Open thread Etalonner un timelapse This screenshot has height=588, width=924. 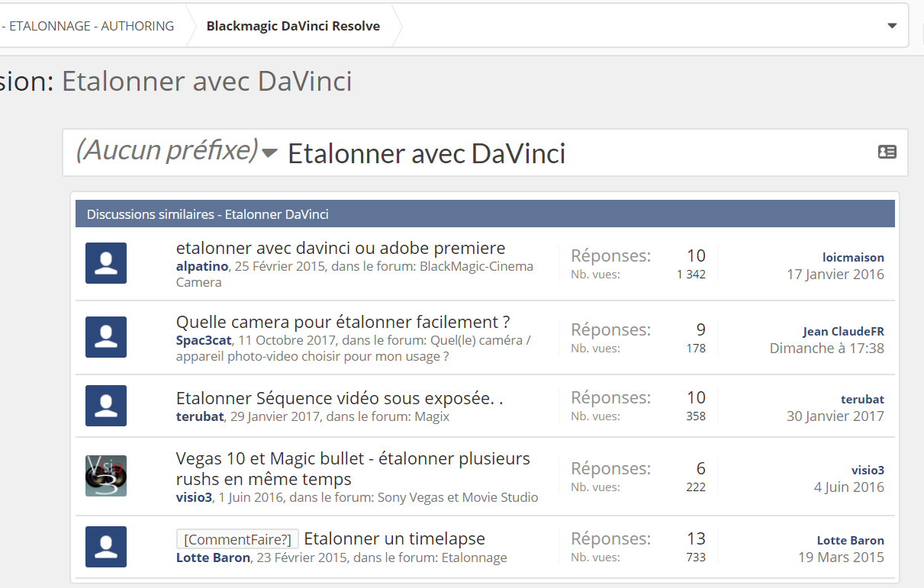pyautogui.click(x=394, y=538)
